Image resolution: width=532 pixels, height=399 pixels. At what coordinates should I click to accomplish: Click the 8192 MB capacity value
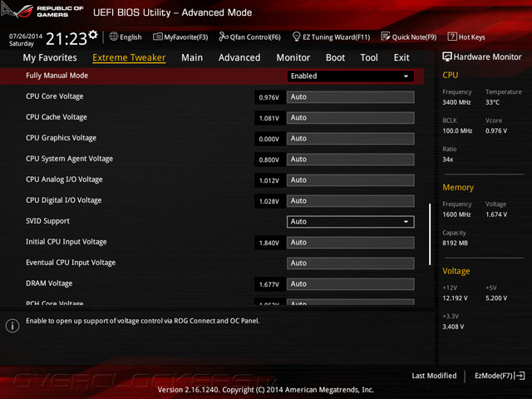(x=455, y=244)
